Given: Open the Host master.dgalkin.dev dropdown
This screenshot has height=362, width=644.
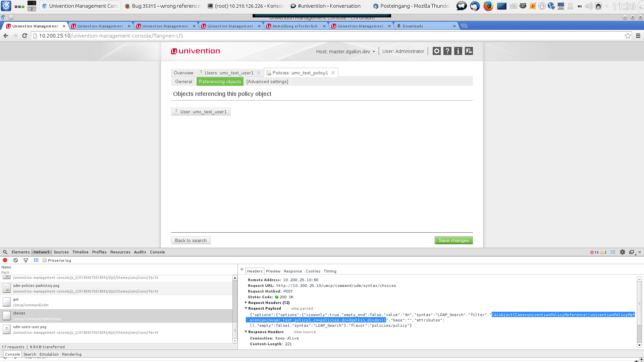Looking at the screenshot, I should [x=345, y=51].
